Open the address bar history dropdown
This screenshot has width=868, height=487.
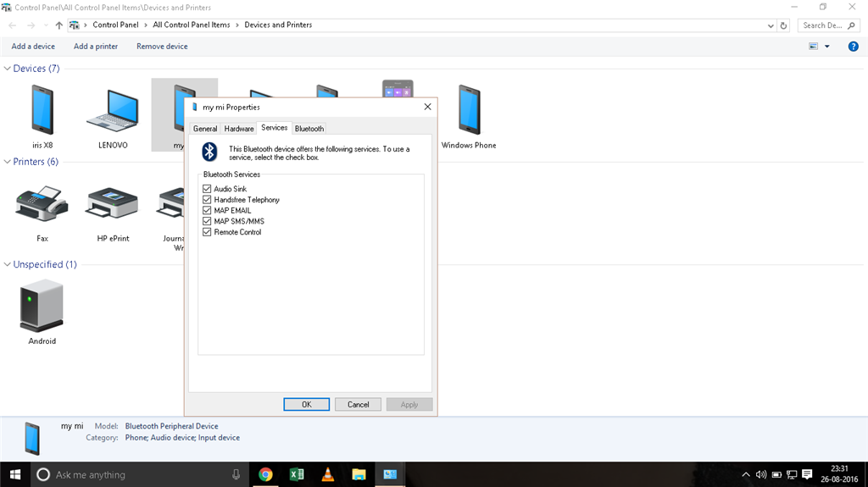pos(771,25)
